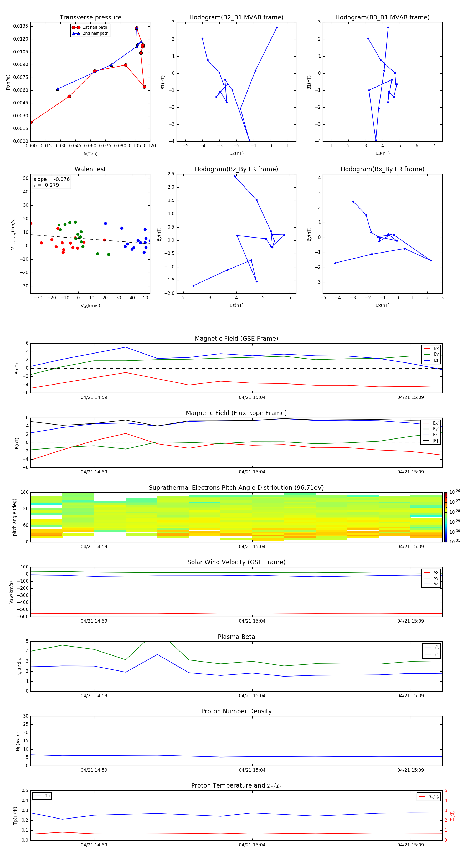The height and width of the screenshot is (868, 473).
Task: Click the 'slope = -0.076' annotation
Action: [52, 179]
